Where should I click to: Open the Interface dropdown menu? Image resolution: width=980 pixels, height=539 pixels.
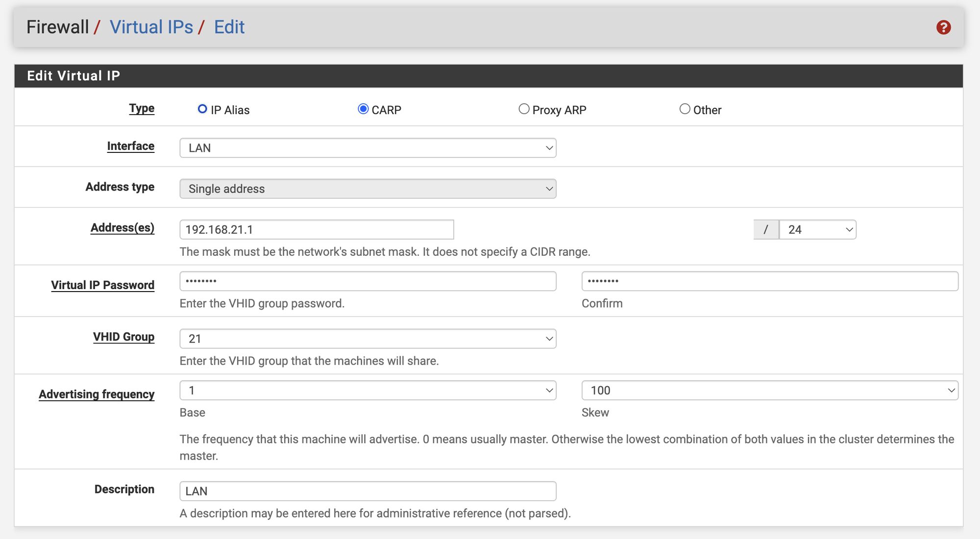point(367,147)
